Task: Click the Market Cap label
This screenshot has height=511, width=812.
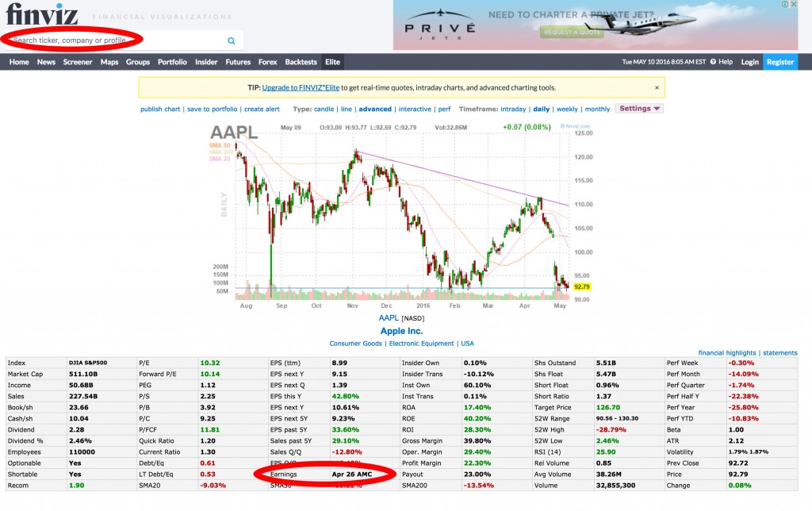Action: pos(25,374)
